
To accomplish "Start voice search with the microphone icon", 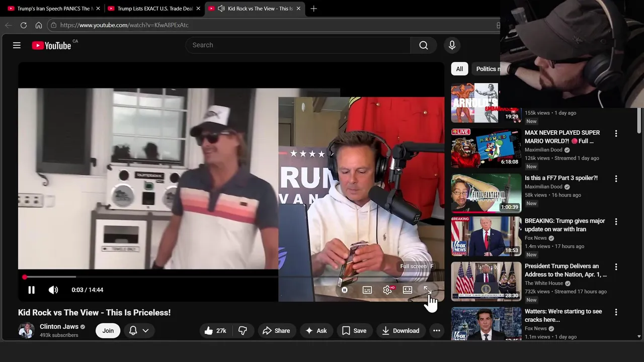I will [x=452, y=45].
